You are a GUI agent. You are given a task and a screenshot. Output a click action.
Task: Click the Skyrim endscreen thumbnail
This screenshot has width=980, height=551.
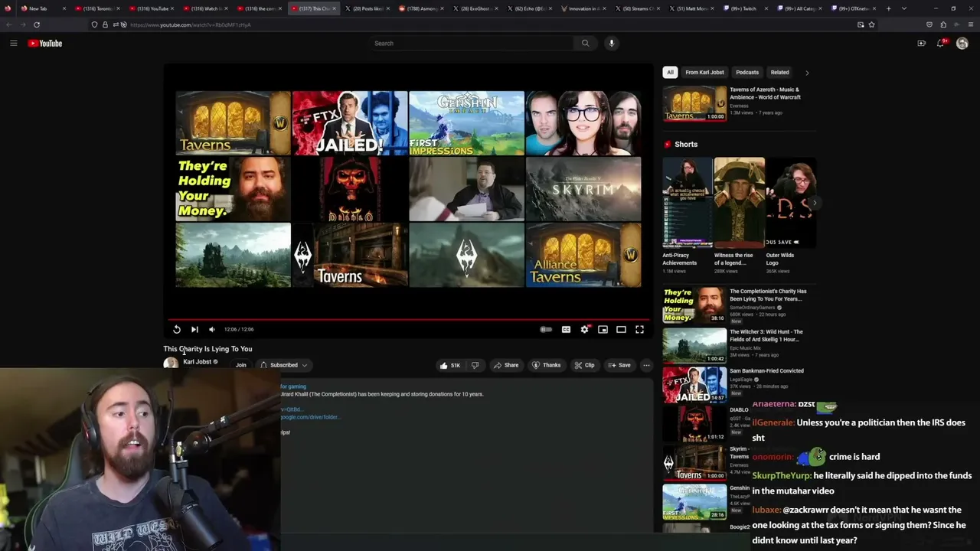coord(583,189)
